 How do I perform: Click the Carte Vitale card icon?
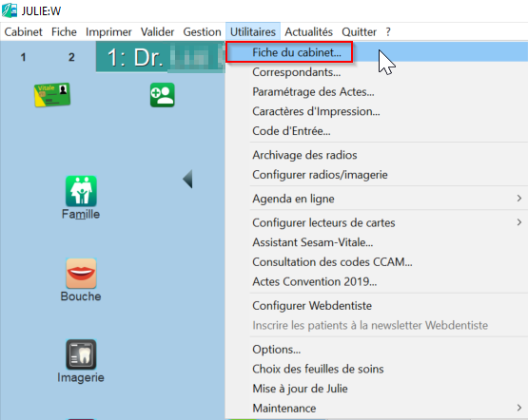[x=52, y=95]
